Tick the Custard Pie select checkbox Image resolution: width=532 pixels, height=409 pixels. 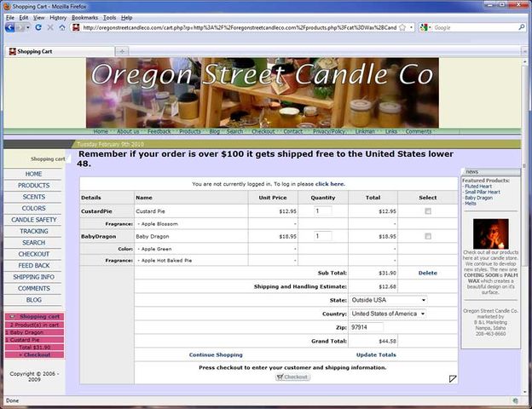tap(428, 211)
